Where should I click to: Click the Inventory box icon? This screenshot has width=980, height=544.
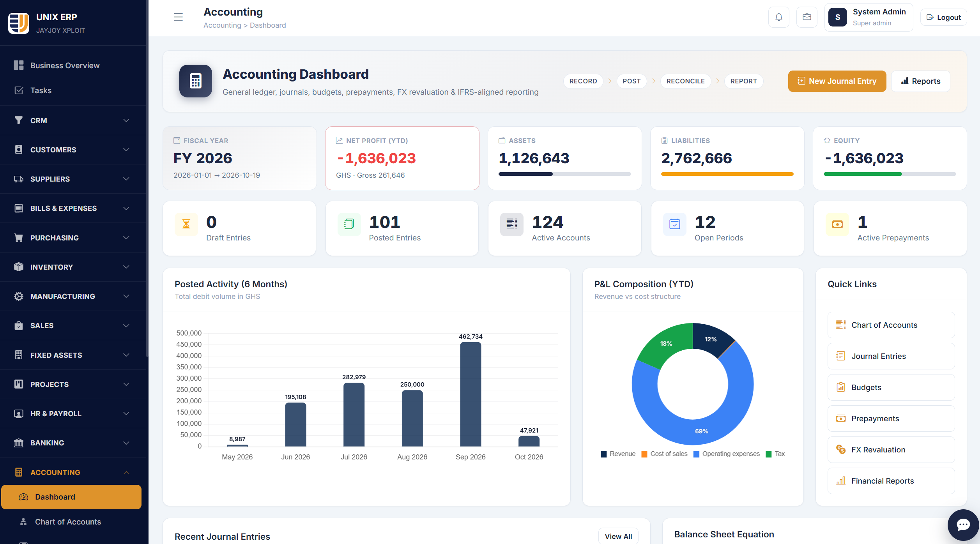[18, 267]
